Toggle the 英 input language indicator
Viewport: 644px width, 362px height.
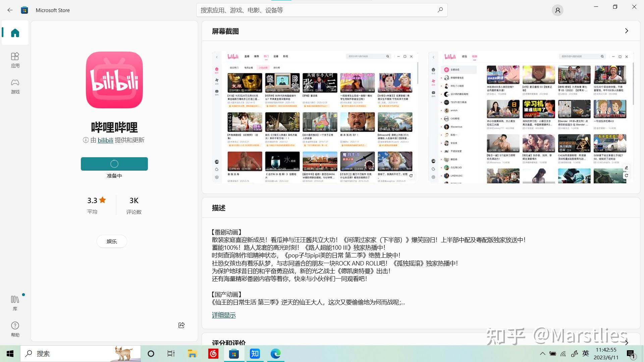click(x=586, y=353)
